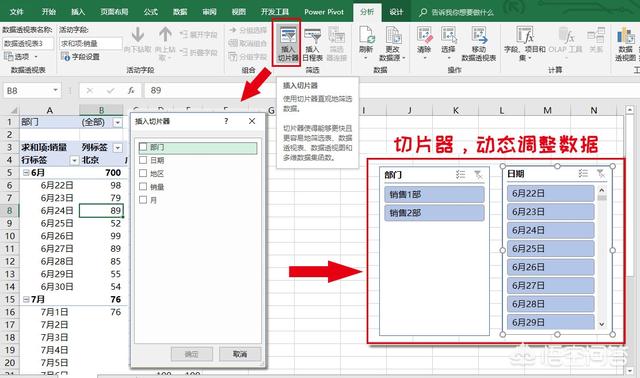Switch to 公式 tab

pyautogui.click(x=151, y=12)
